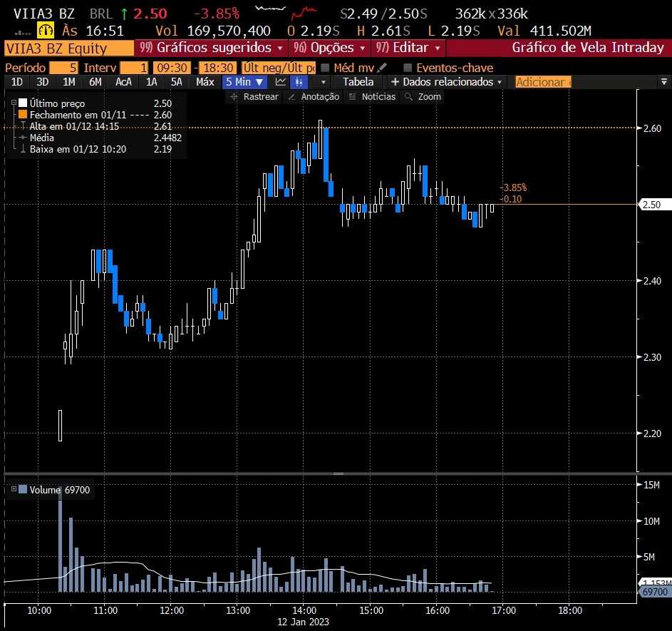Click the Adicionar input field

click(542, 82)
